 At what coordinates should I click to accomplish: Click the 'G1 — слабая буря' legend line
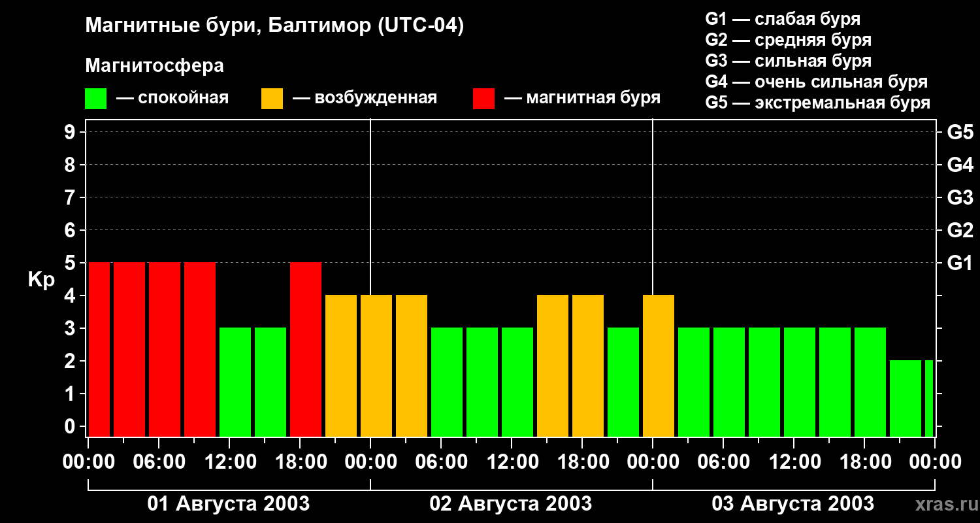pyautogui.click(x=783, y=19)
